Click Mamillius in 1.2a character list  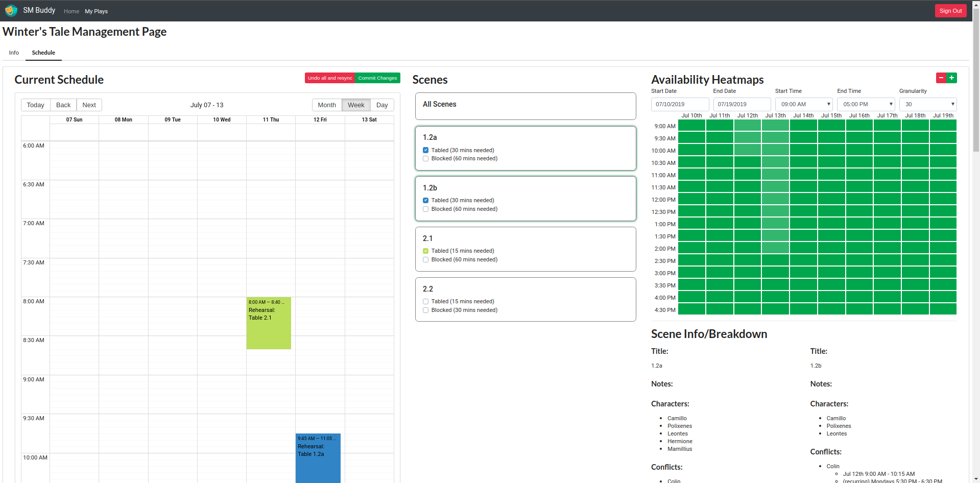(x=680, y=449)
